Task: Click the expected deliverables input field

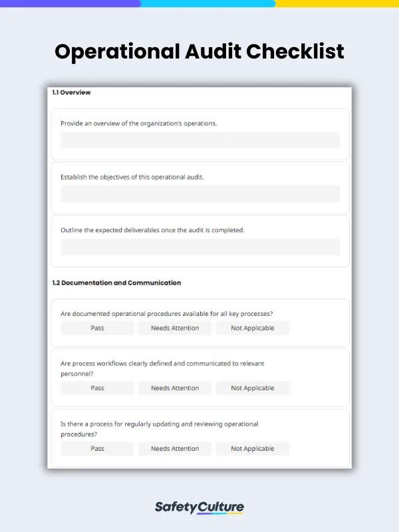Action: 199,247
